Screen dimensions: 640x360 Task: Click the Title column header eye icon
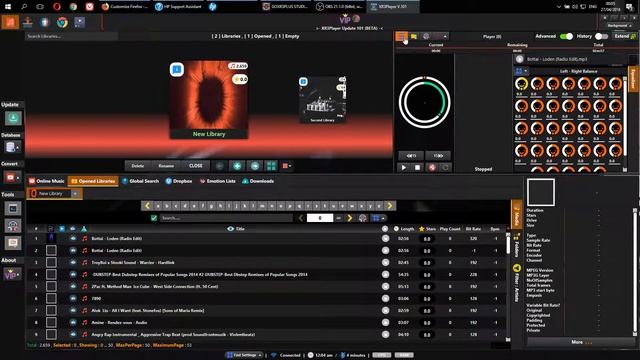point(230,229)
